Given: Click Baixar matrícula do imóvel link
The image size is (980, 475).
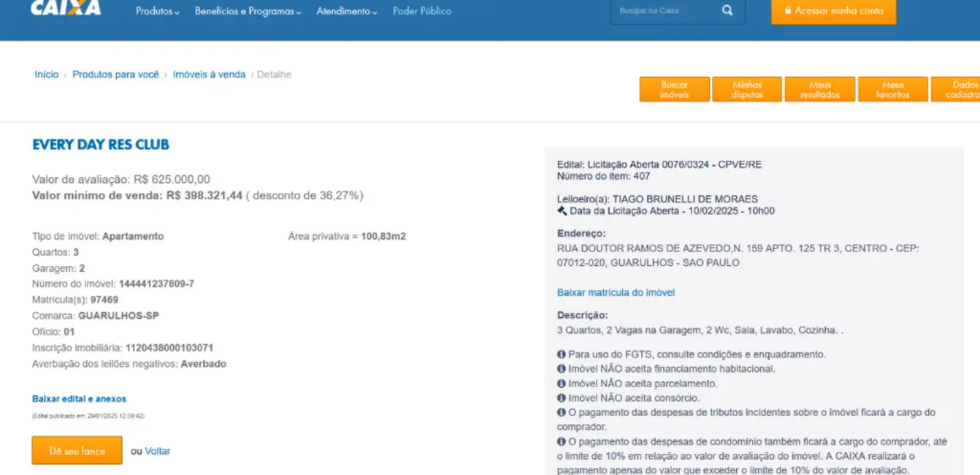Looking at the screenshot, I should point(616,292).
